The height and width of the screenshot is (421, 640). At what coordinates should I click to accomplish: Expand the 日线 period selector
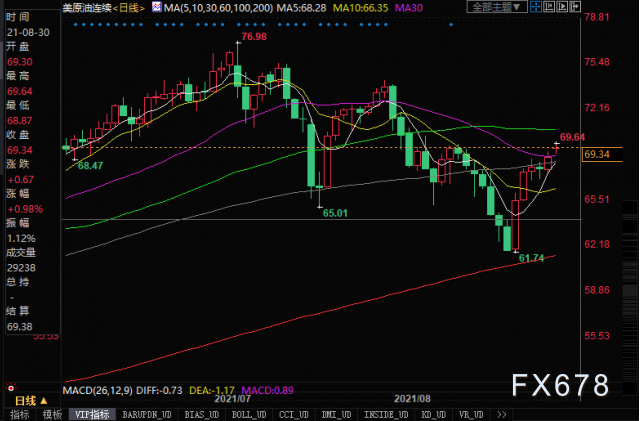(x=31, y=401)
